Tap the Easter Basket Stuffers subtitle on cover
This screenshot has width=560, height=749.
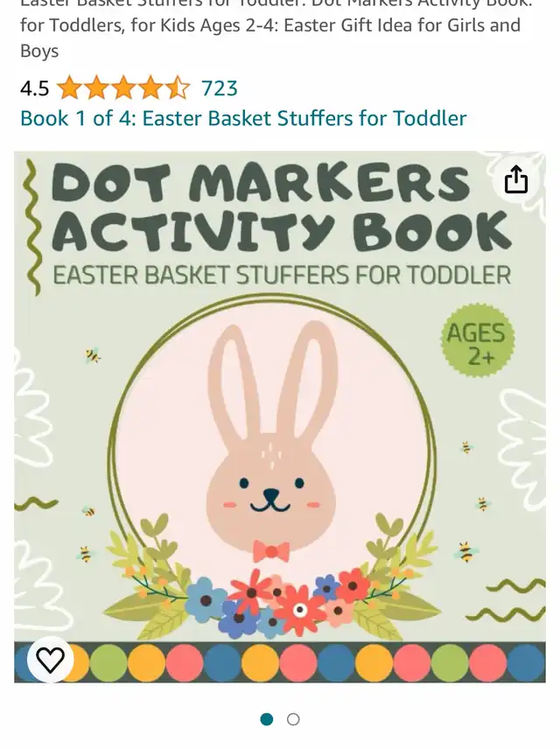[282, 275]
